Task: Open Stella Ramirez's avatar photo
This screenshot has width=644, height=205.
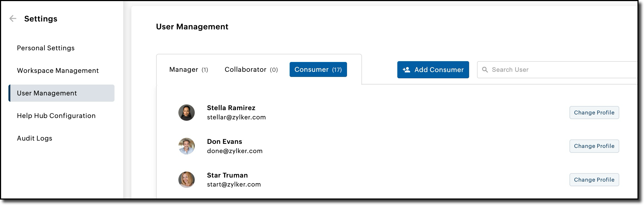Action: click(187, 113)
